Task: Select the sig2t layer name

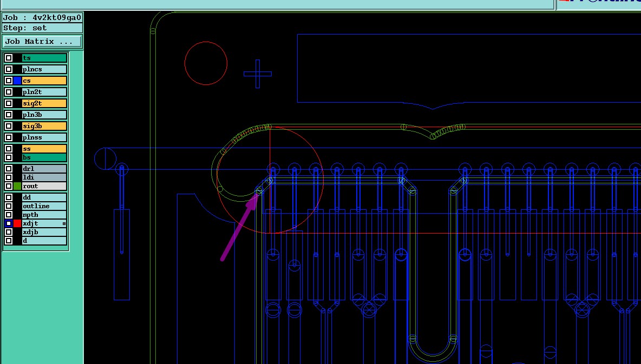Action: click(44, 103)
